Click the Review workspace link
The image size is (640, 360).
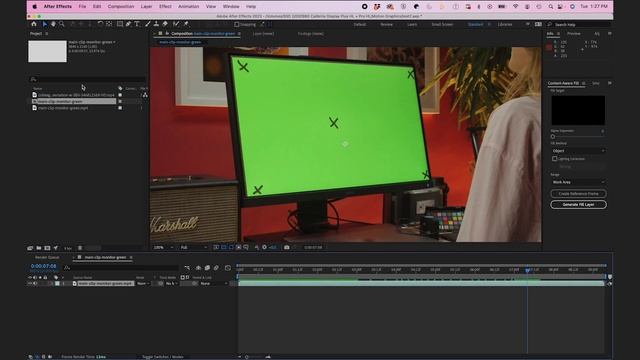click(387, 24)
